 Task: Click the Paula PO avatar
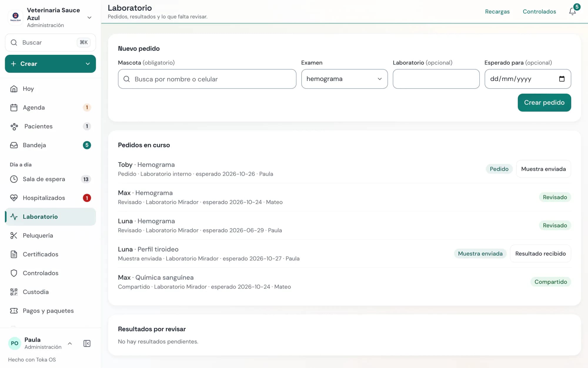click(x=14, y=343)
